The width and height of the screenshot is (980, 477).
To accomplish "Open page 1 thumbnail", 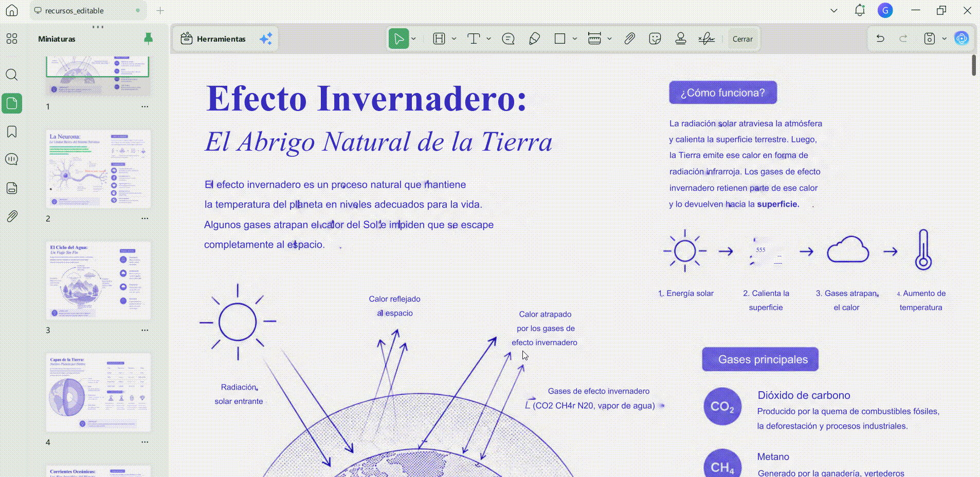I will pyautogui.click(x=98, y=76).
